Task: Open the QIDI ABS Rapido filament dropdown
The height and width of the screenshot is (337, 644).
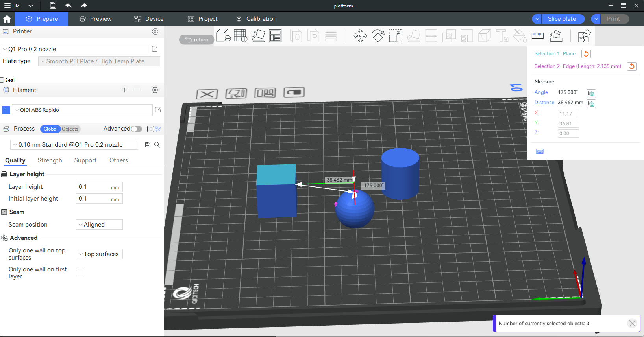Action: [x=82, y=110]
